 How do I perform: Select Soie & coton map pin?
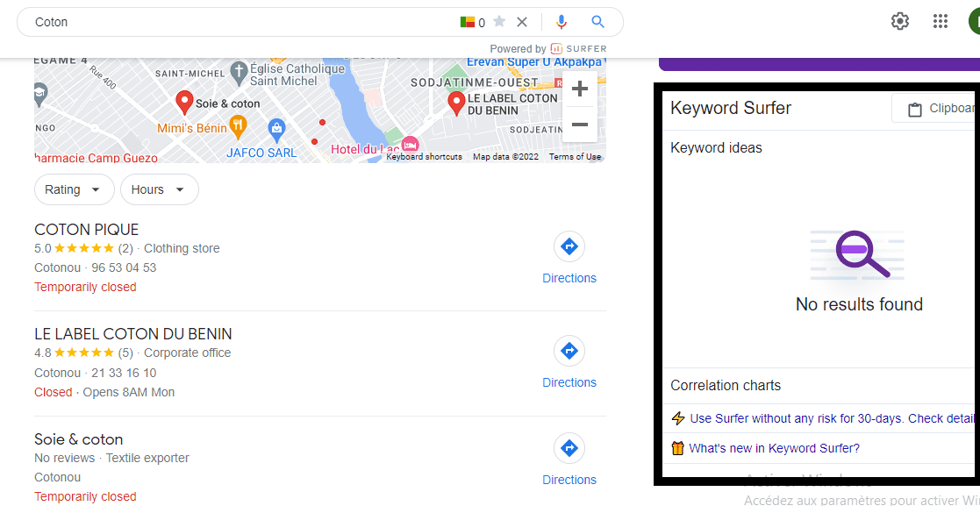(x=183, y=103)
